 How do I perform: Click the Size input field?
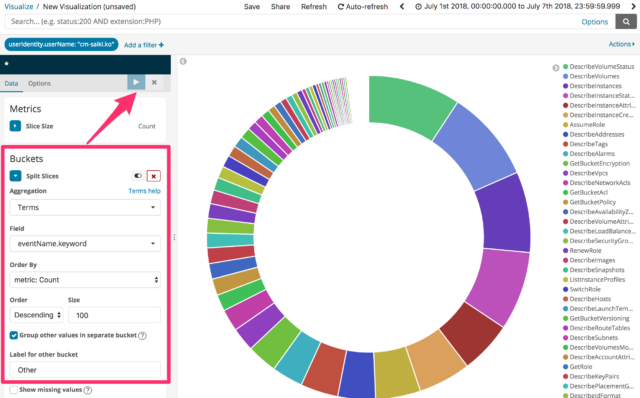click(114, 315)
